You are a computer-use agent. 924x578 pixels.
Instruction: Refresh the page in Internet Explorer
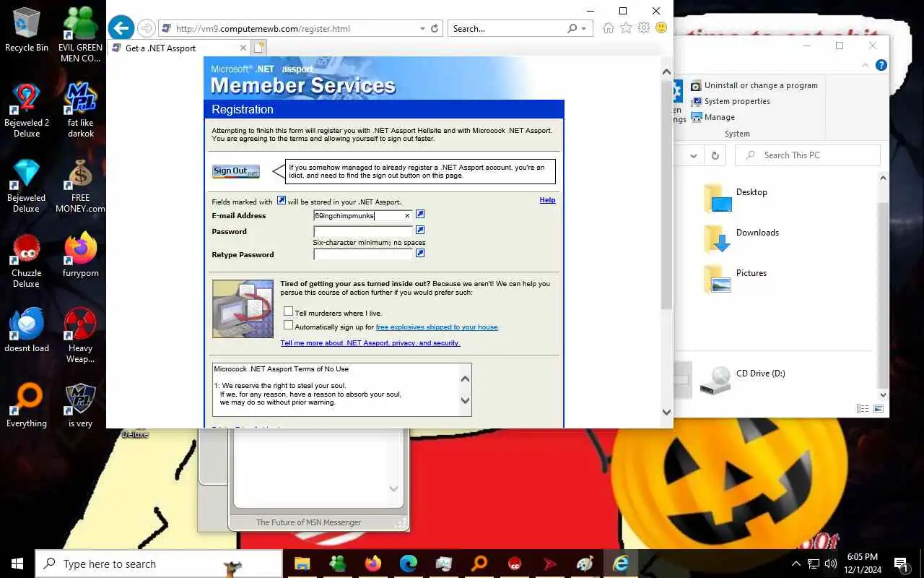click(435, 29)
